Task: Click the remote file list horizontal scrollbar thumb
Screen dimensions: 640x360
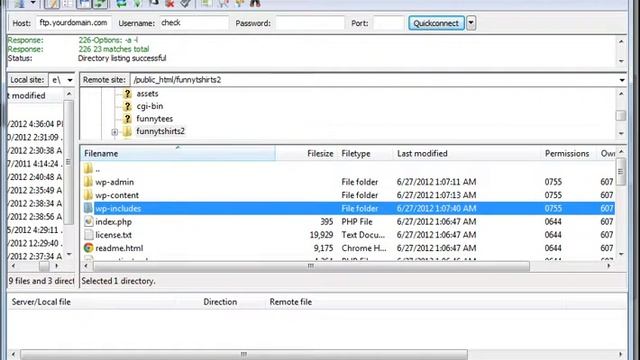Action: tap(311, 266)
